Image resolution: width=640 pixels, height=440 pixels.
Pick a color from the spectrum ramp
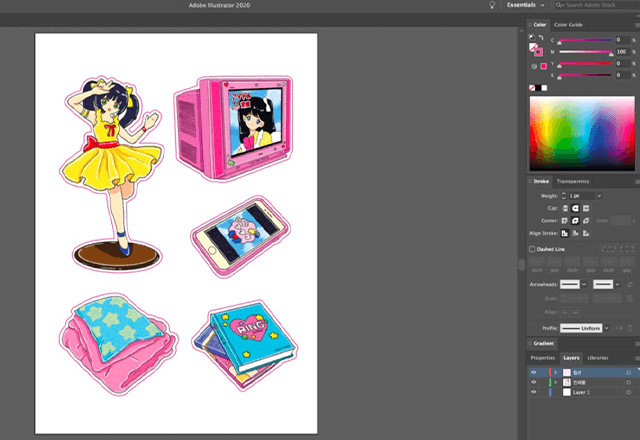coord(582,133)
